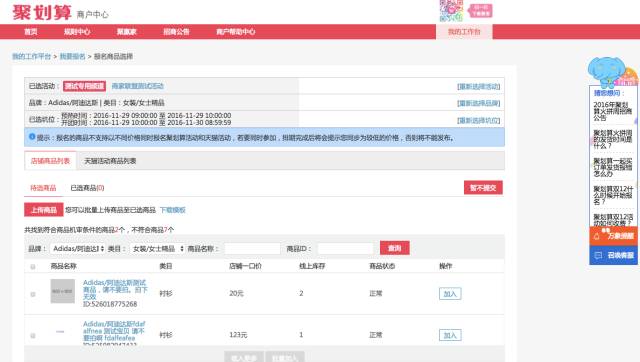The image size is (640, 362).
Task: Click the [重新选择品牌] link
Action: [478, 103]
